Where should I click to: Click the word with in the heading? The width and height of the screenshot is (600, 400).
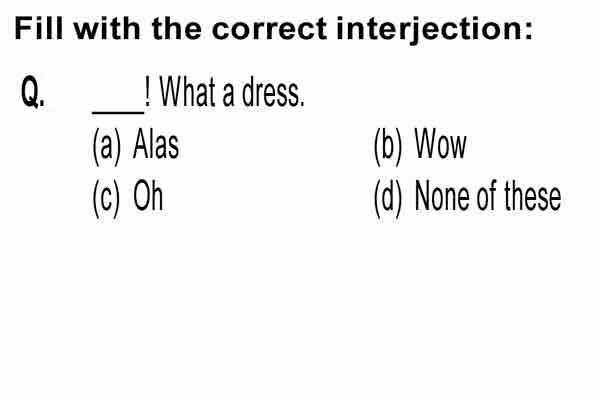107,28
